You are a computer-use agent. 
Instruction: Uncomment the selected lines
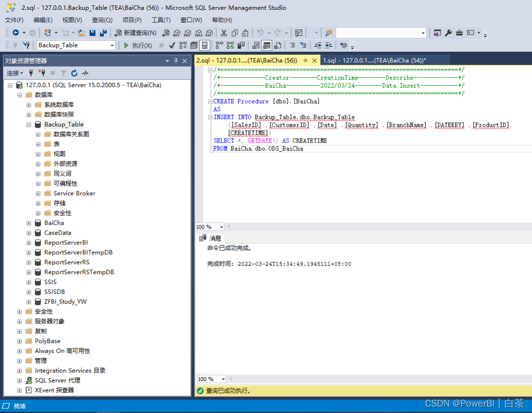tap(303, 45)
